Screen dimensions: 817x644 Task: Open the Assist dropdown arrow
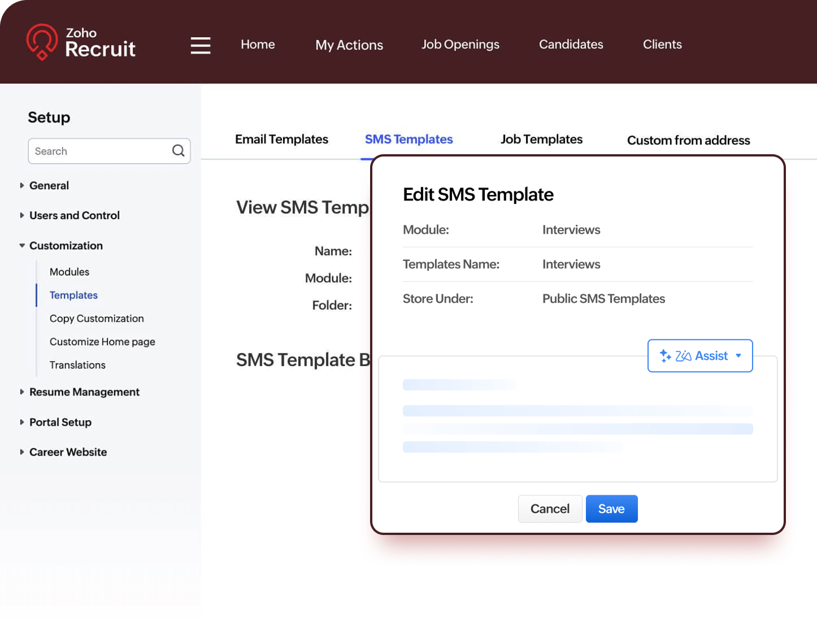click(x=738, y=356)
